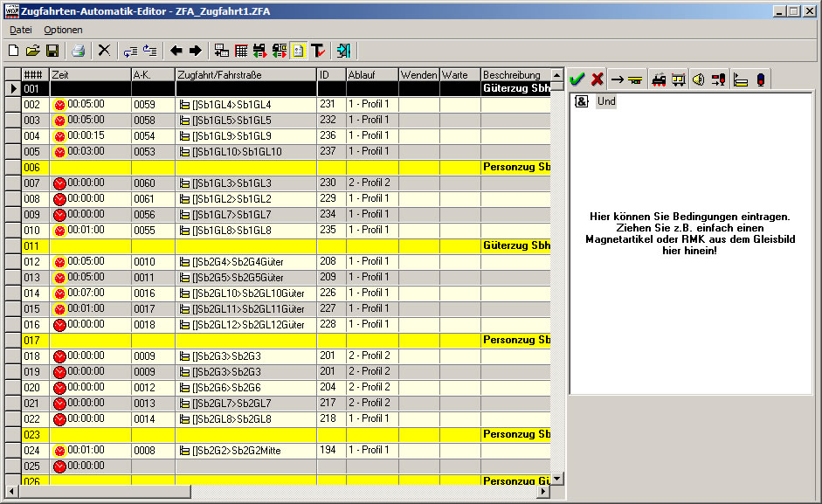Click the ### column header
The height and width of the screenshot is (504, 822).
[35, 75]
